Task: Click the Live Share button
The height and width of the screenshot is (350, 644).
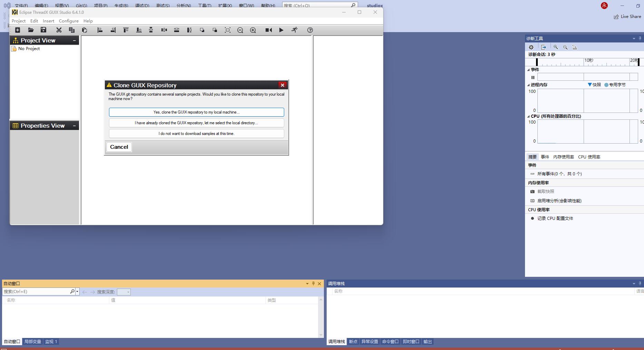Action: tap(627, 17)
